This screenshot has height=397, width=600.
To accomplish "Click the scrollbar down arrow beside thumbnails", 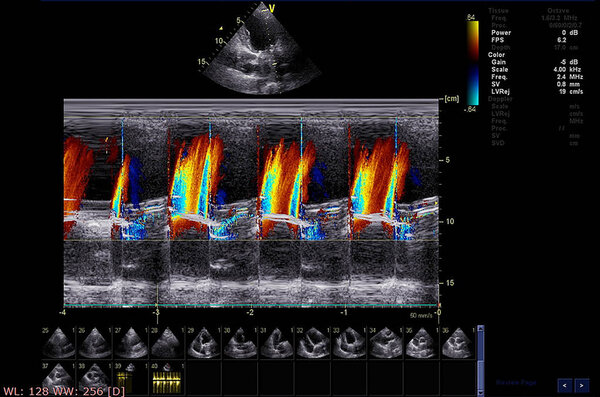I will [481, 393].
